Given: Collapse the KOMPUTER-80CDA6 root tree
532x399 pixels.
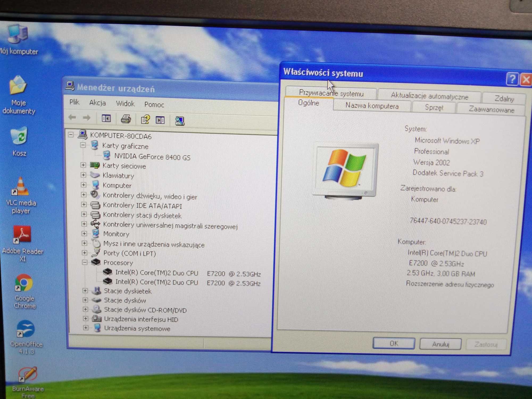Looking at the screenshot, I should click(x=71, y=135).
